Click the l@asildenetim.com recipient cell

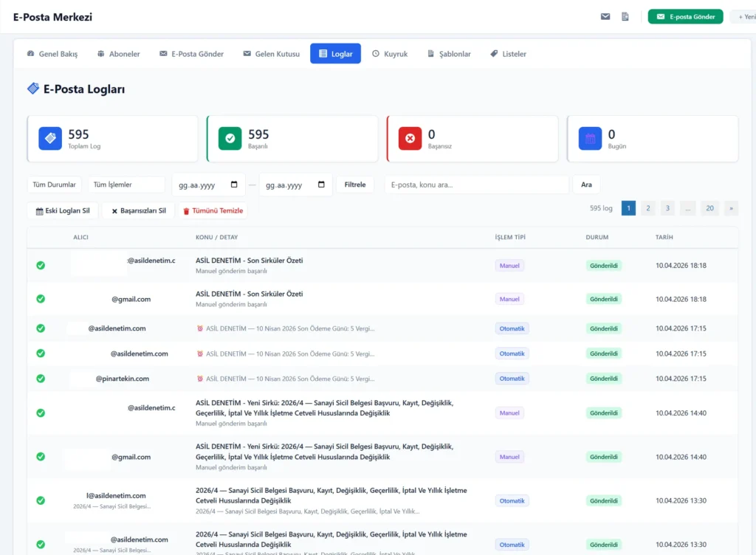click(116, 495)
